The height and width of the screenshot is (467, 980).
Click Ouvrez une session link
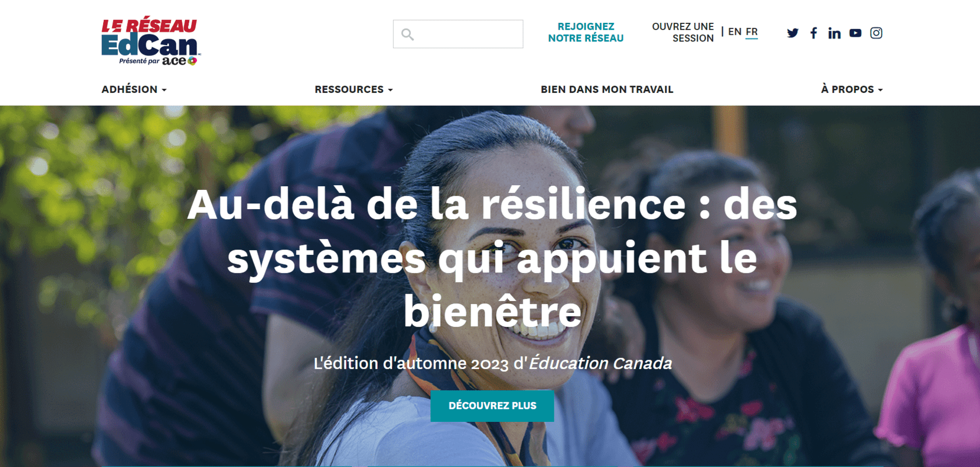pos(683,32)
